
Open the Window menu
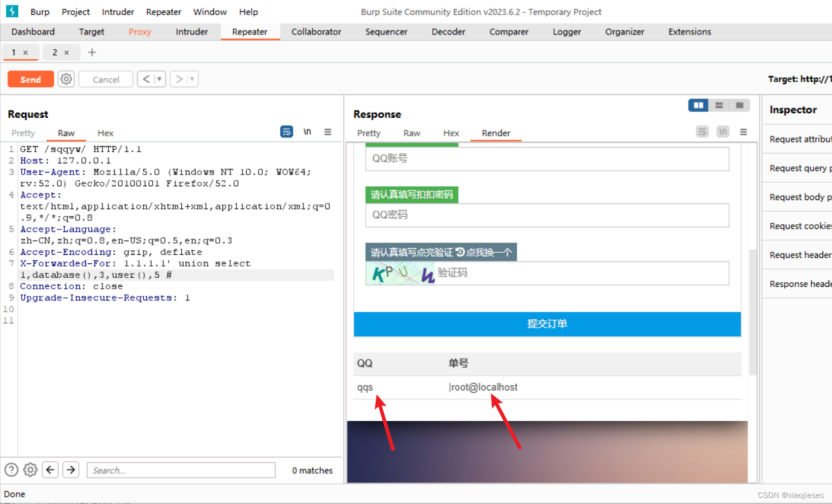pyautogui.click(x=210, y=12)
